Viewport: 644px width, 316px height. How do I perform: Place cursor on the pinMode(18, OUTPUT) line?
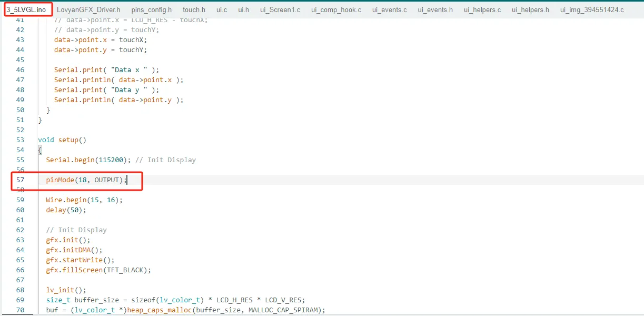(x=86, y=180)
